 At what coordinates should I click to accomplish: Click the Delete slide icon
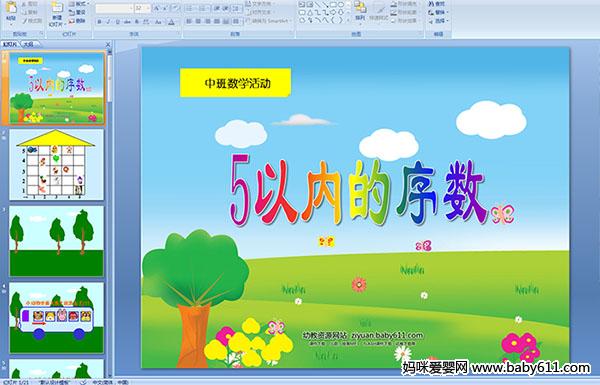pyautogui.click(x=72, y=21)
